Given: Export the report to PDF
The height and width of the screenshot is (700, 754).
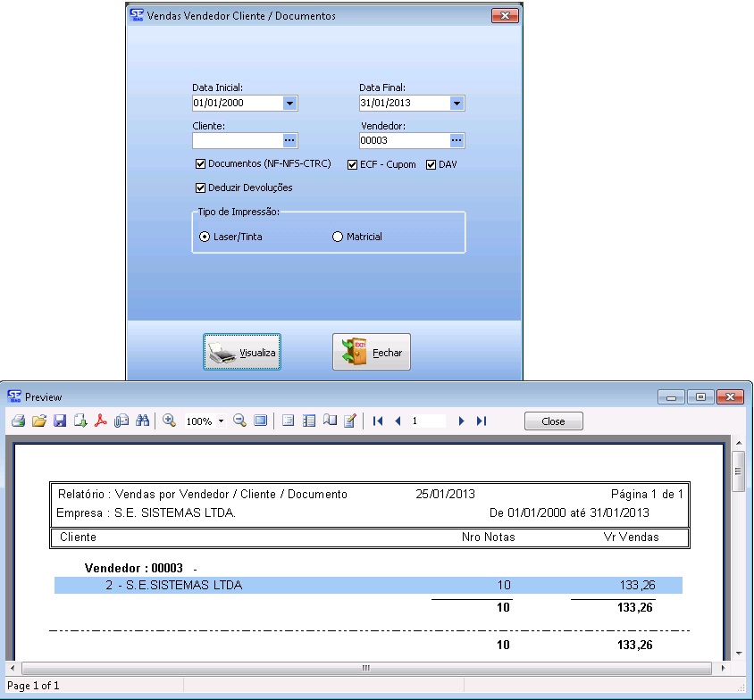Looking at the screenshot, I should coord(101,421).
